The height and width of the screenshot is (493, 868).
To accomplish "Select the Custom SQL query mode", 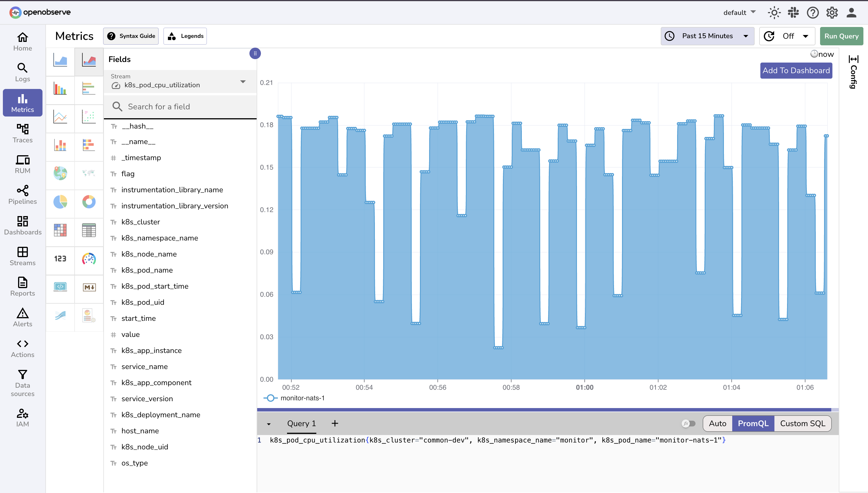I will [802, 423].
